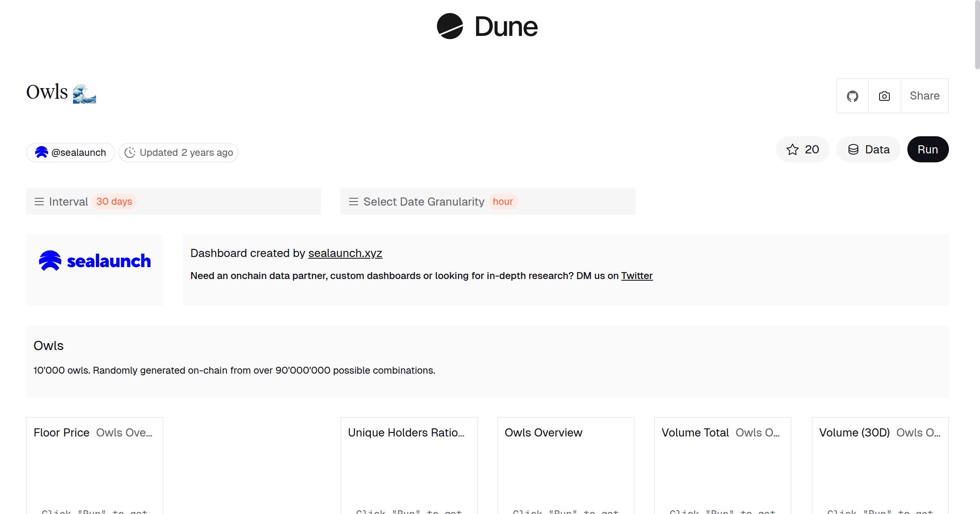Open the sealaunch.xyz link
The width and height of the screenshot is (980, 514).
(345, 253)
